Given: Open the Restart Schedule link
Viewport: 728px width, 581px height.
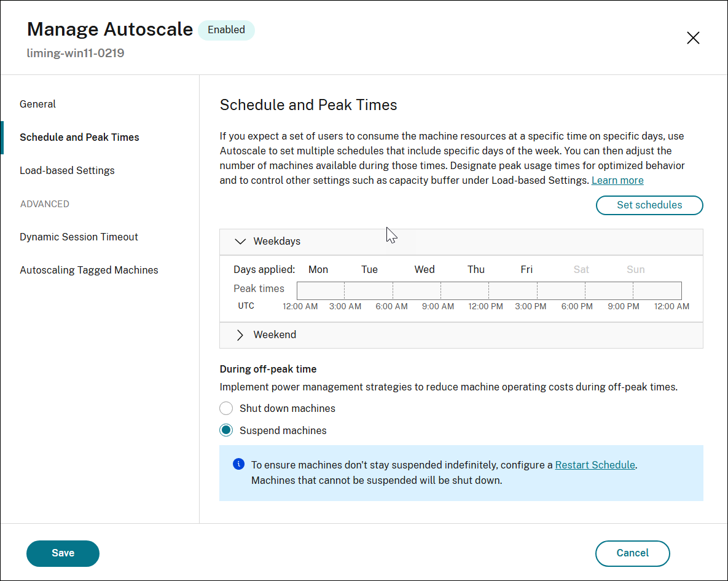Looking at the screenshot, I should (x=595, y=464).
